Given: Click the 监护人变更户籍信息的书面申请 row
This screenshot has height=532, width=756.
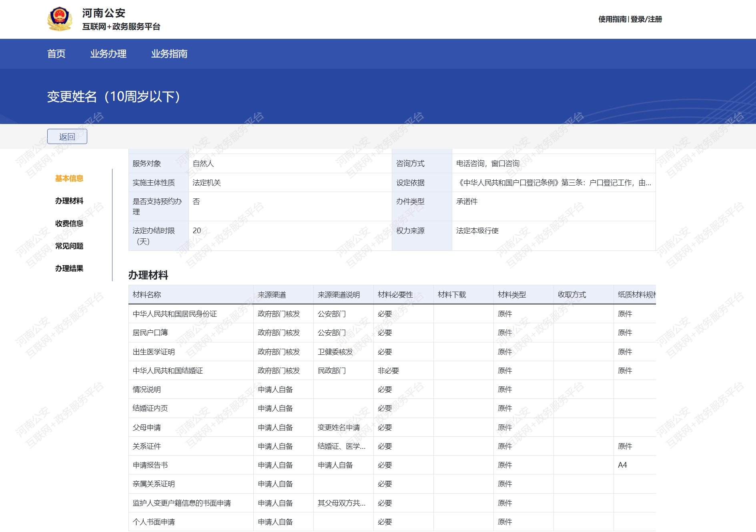Looking at the screenshot, I should pos(182,503).
